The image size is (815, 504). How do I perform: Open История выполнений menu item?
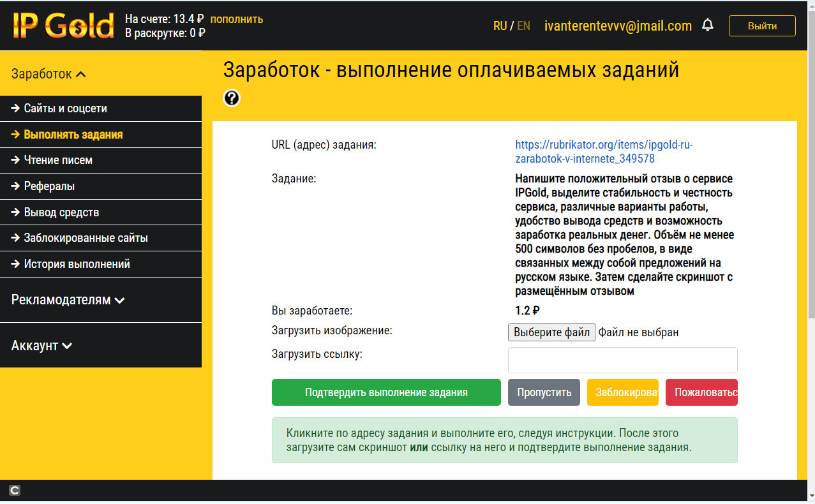point(101,263)
